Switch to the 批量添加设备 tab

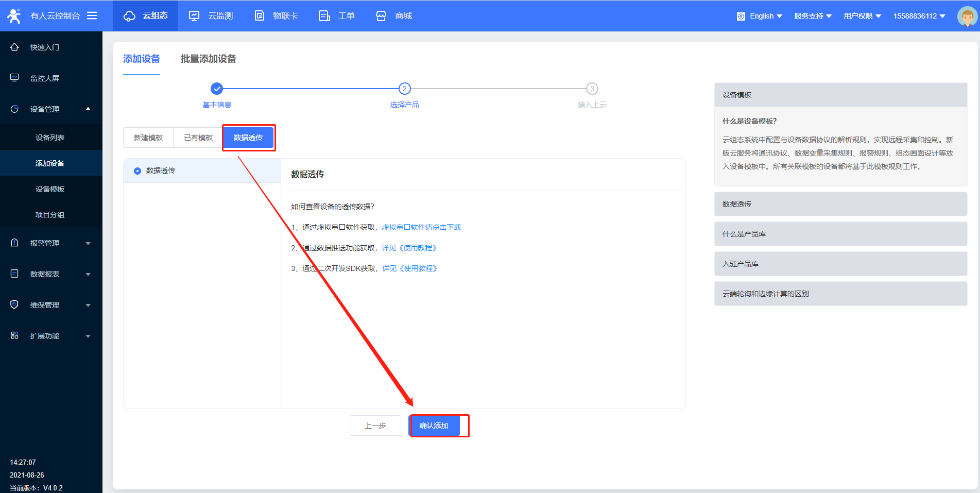208,59
